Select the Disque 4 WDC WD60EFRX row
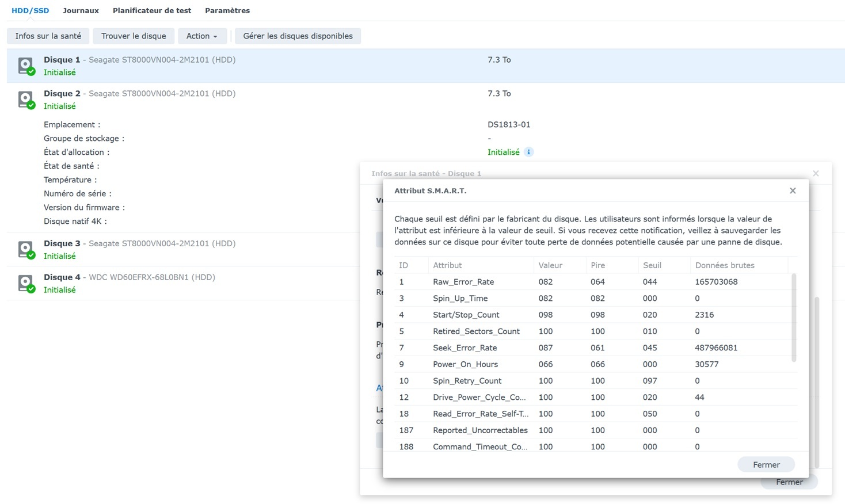 pyautogui.click(x=183, y=283)
